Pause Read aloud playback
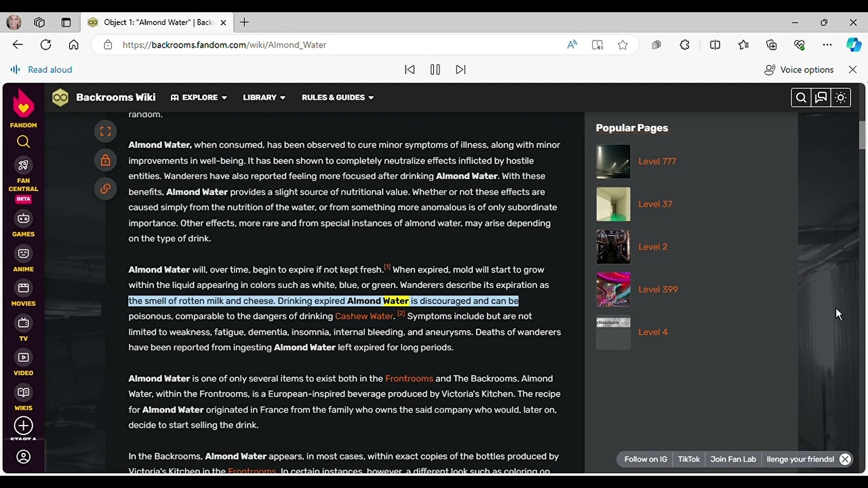Screen dimensions: 868x488 (435, 70)
